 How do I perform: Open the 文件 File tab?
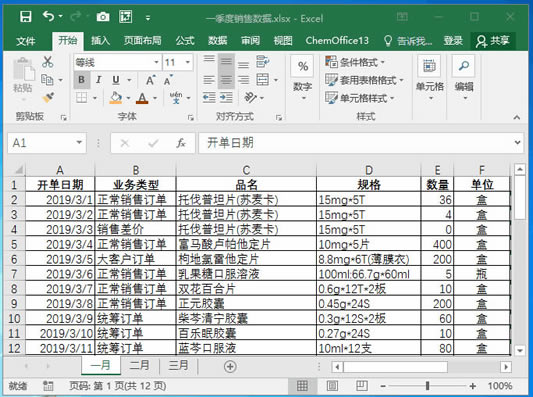[x=26, y=41]
